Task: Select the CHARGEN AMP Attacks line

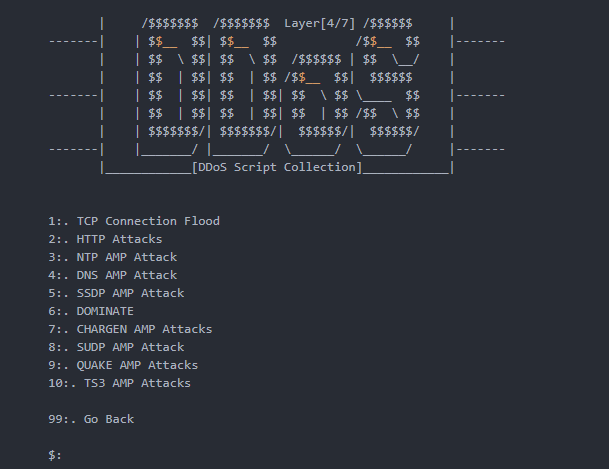Action: 130,329
